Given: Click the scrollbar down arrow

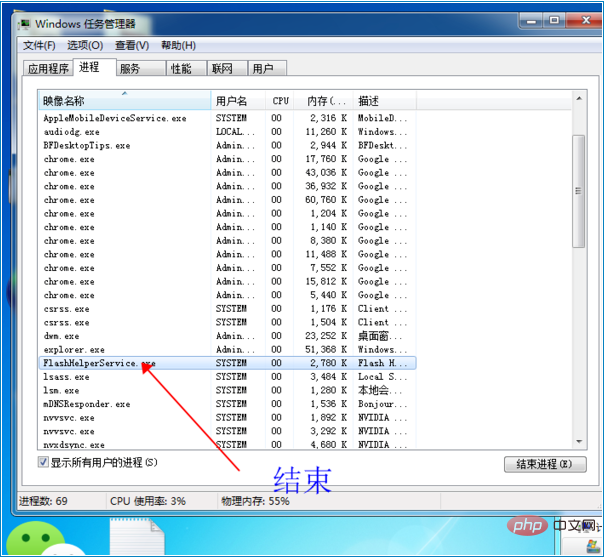Looking at the screenshot, I should point(579,441).
